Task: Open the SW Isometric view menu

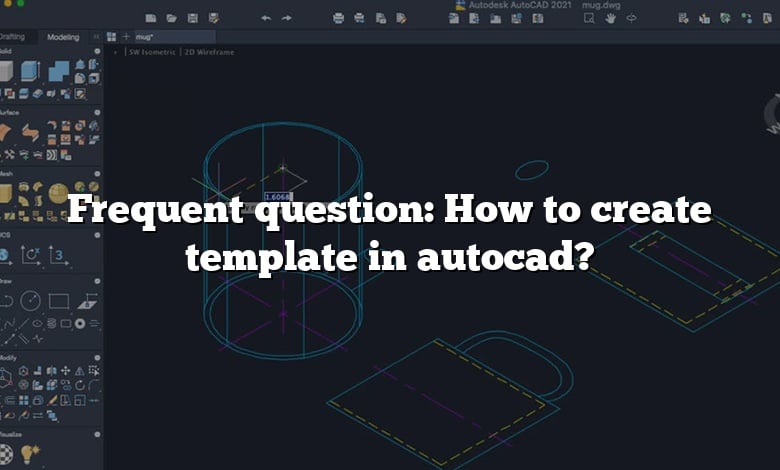Action: click(152, 52)
